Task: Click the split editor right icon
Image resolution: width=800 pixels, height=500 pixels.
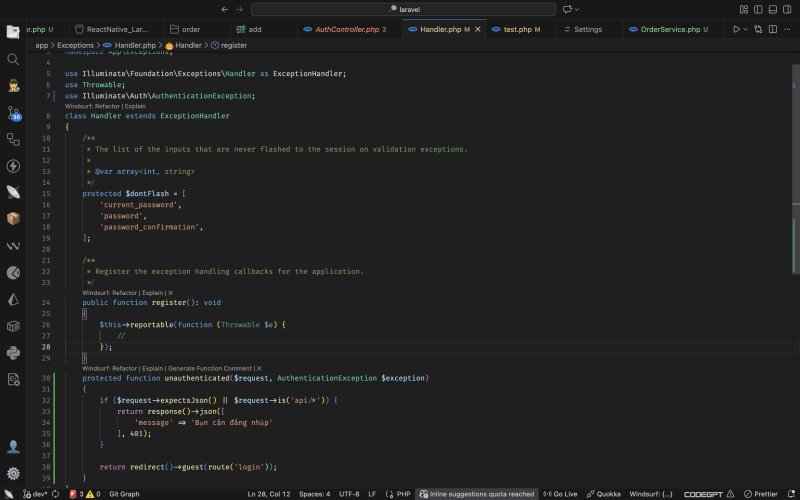Action: point(773,29)
